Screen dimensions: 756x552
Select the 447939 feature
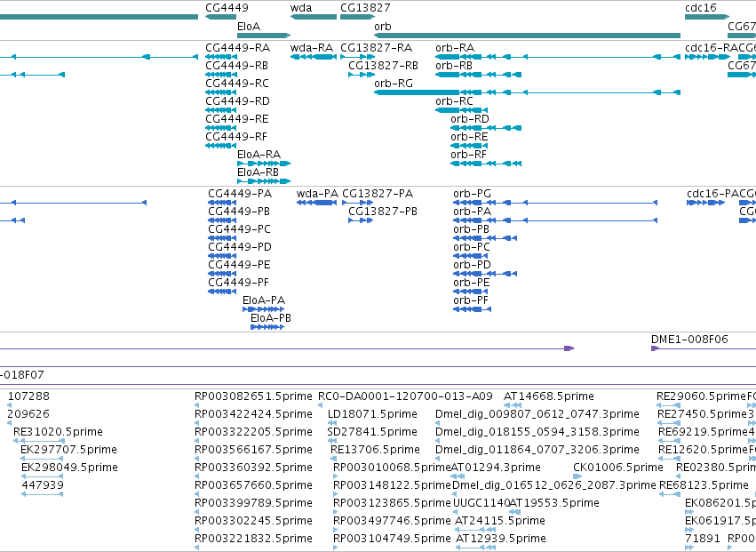coord(42,494)
